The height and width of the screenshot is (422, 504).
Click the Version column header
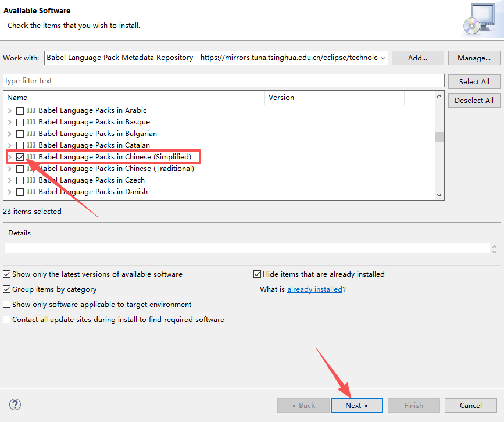coord(334,98)
